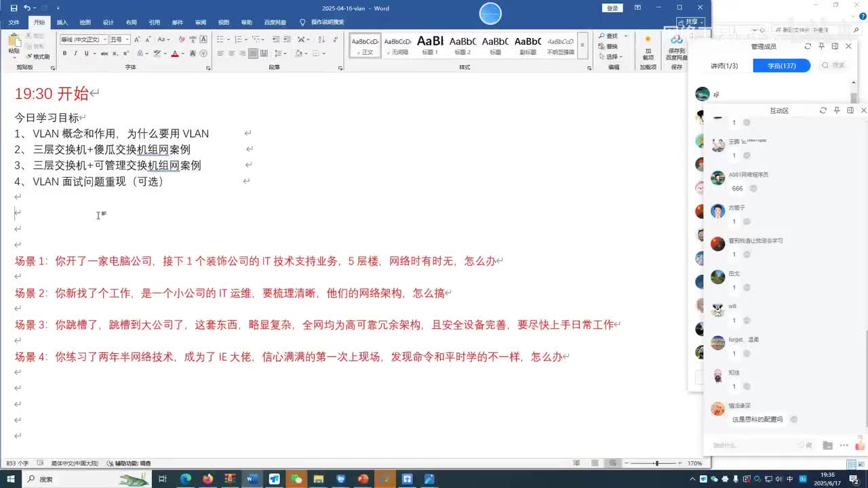
Task: Open the 加载项 add-ins button
Action: coord(648,47)
